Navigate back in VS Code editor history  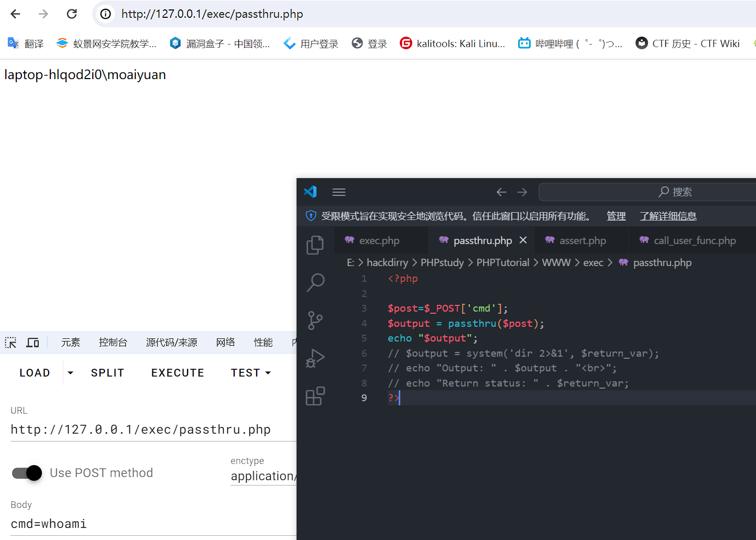(501, 192)
